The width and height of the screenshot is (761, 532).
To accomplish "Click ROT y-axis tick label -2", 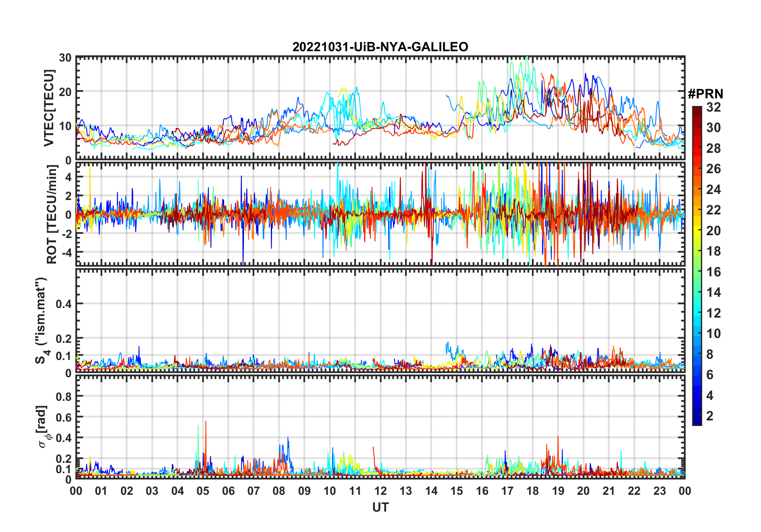I will point(66,234).
